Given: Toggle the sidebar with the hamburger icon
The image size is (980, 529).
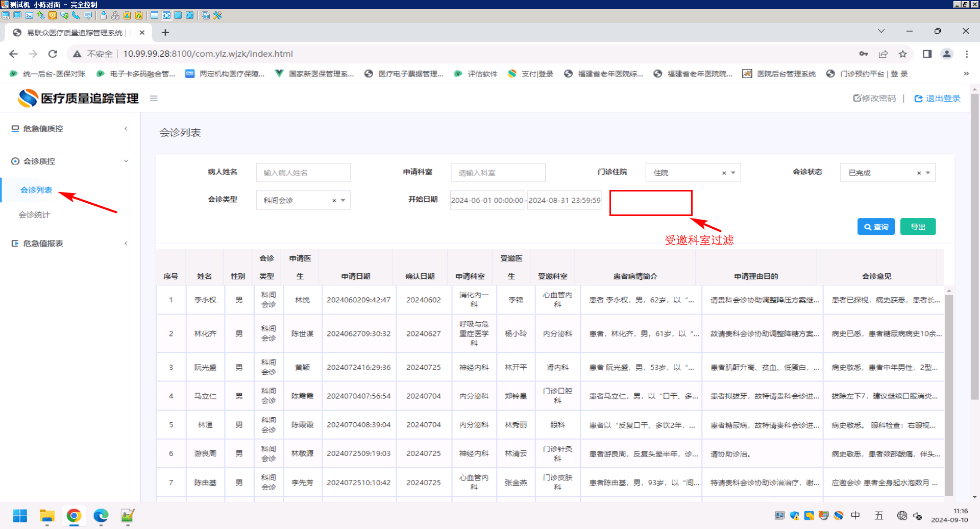Looking at the screenshot, I should pyautogui.click(x=154, y=98).
